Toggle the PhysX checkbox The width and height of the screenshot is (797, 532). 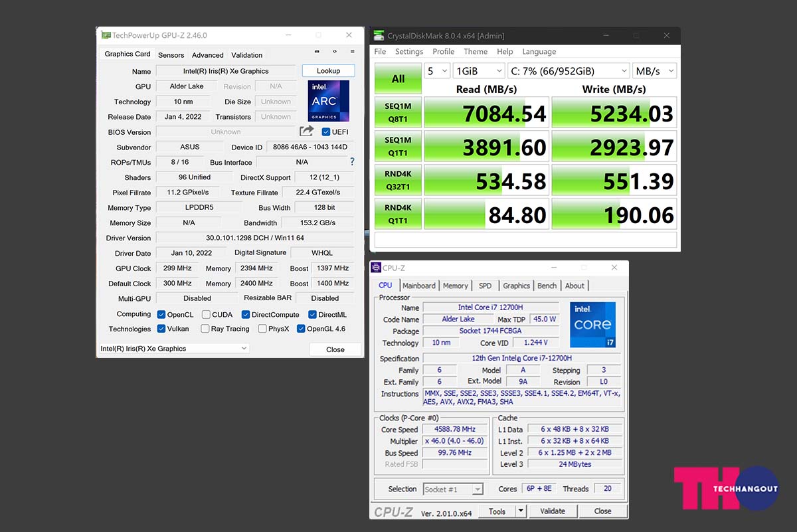coord(262,329)
